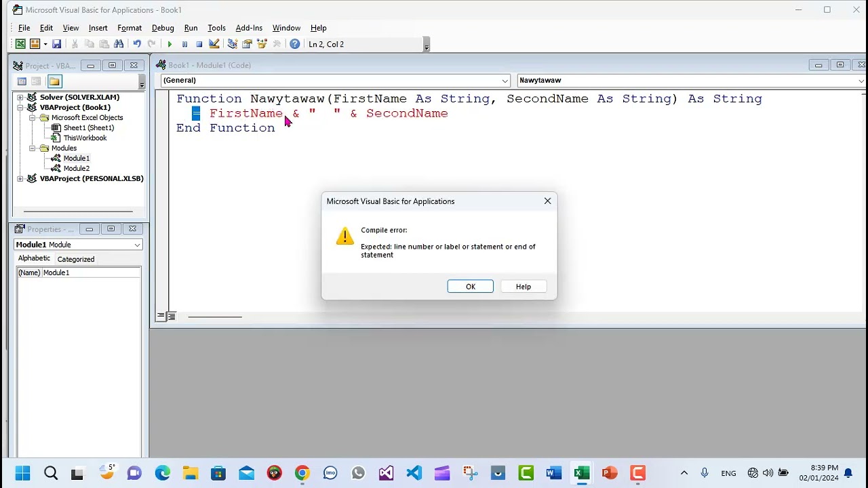Collapse the VBAProject (Book1) node
Screen dimensions: 868x488
(20, 107)
